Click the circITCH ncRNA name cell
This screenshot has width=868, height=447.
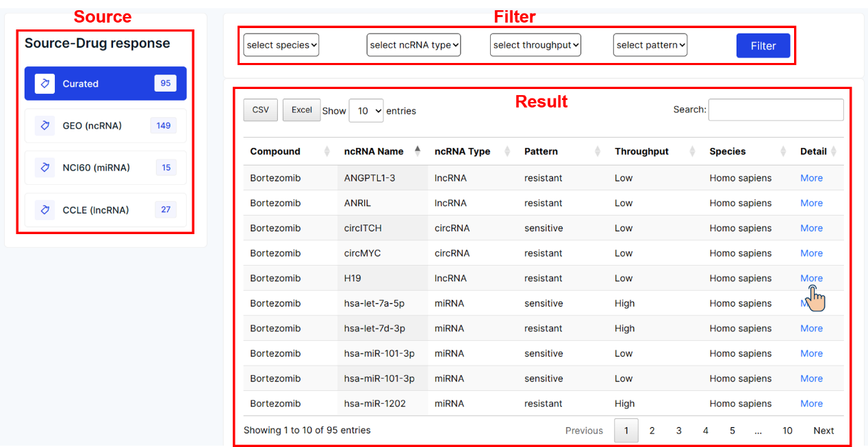coord(383,228)
